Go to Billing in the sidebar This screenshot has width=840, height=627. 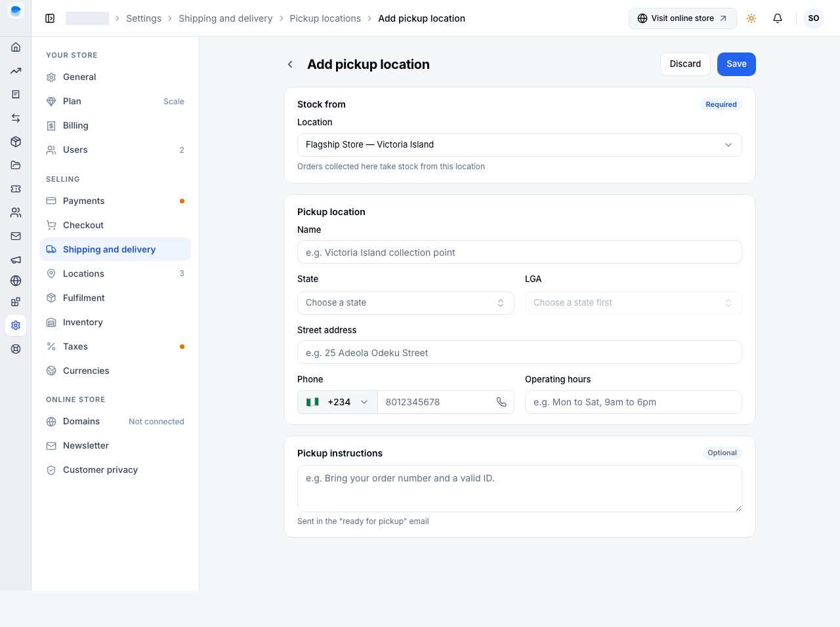click(x=115, y=126)
